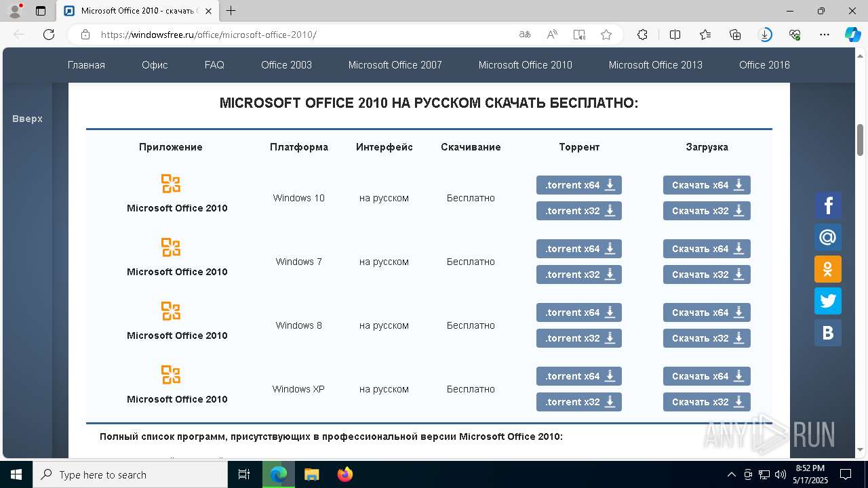868x488 pixels.
Task: Open Office 2003 menu item
Action: pos(286,65)
